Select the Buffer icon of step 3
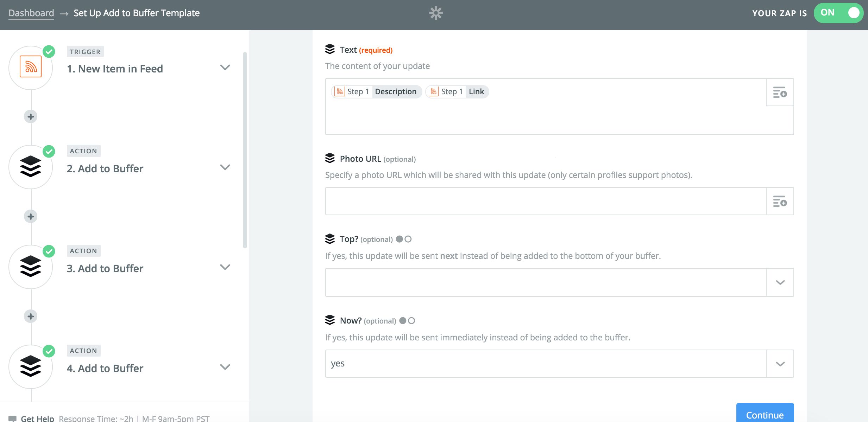The width and height of the screenshot is (868, 422). (31, 266)
